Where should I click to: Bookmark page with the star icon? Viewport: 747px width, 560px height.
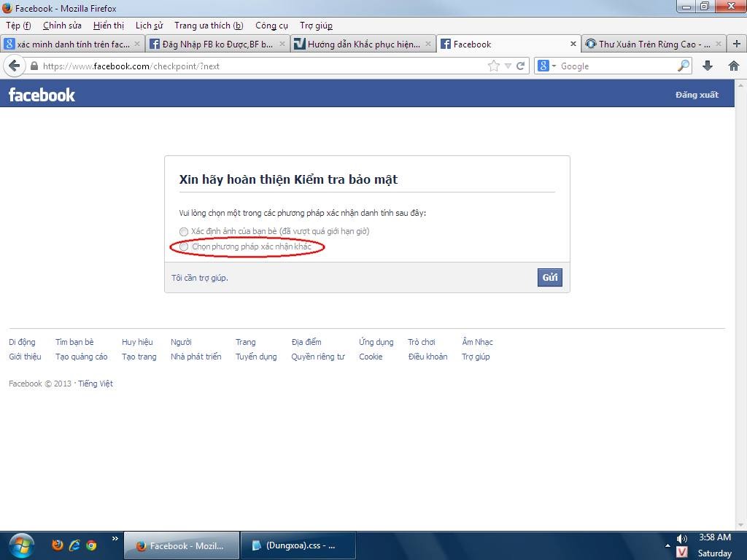click(x=494, y=66)
